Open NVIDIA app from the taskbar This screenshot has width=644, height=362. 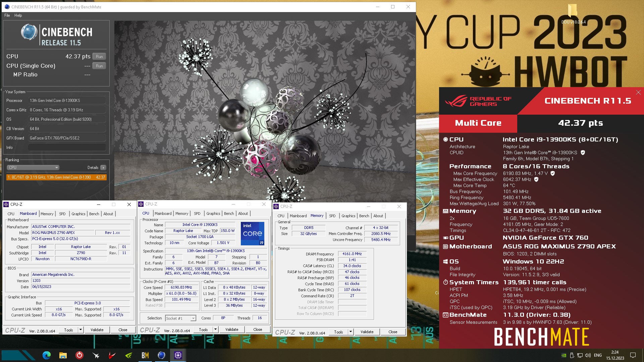coord(129,355)
